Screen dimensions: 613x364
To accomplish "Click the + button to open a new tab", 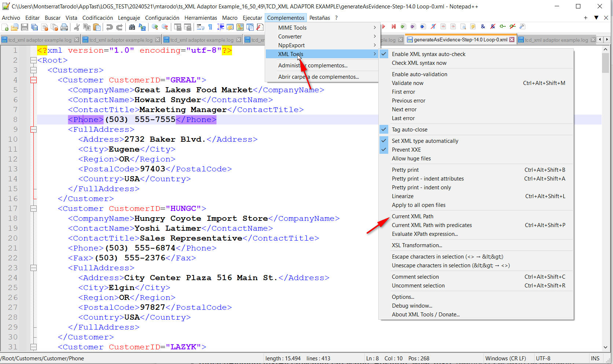I will point(585,18).
